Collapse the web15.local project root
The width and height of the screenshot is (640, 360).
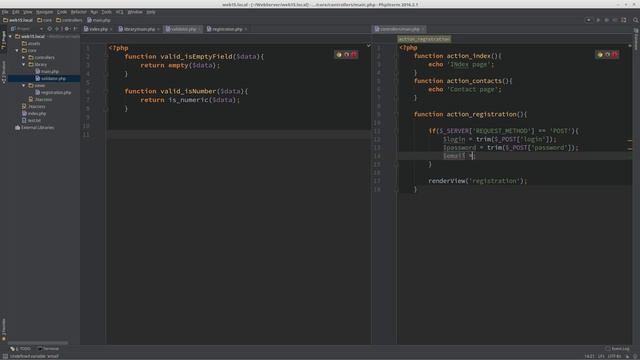pos(10,36)
